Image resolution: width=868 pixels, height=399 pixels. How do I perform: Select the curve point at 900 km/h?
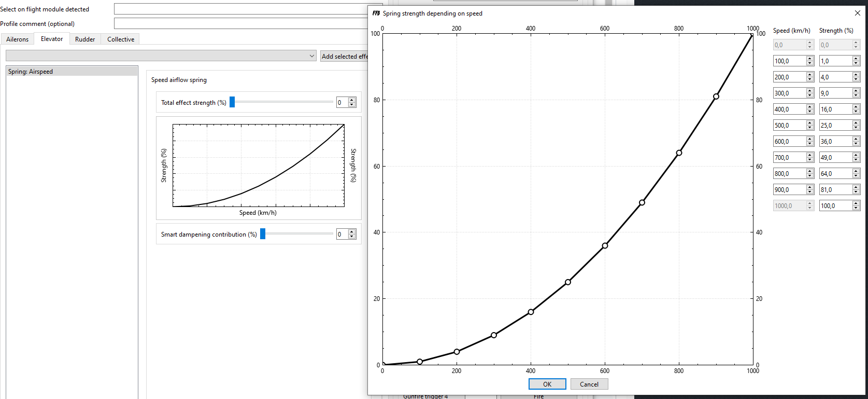716,97
